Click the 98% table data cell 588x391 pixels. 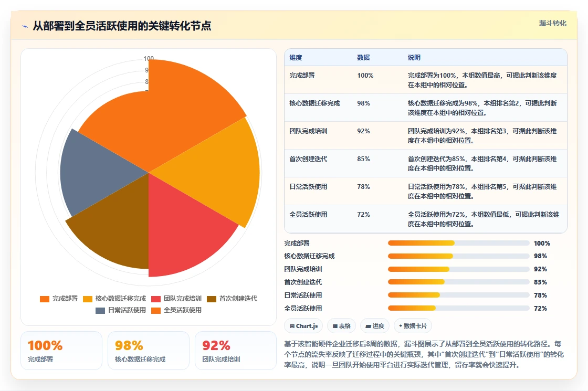click(363, 103)
